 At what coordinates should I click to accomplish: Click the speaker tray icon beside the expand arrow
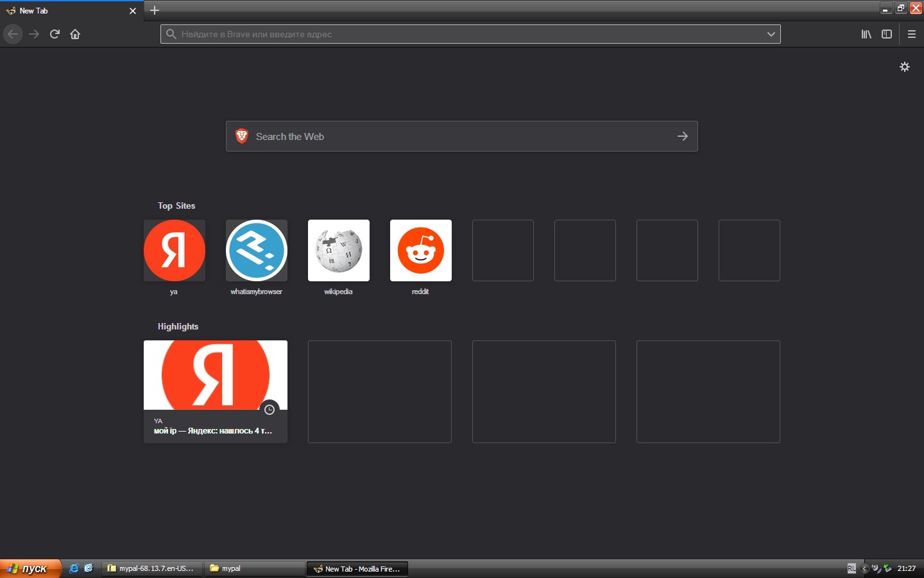click(876, 568)
